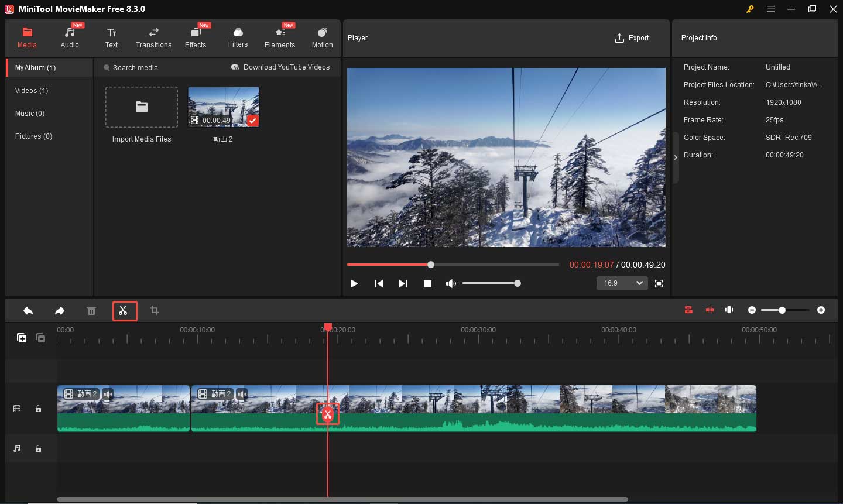Jump to next frame
This screenshot has width=843, height=504.
pos(403,283)
